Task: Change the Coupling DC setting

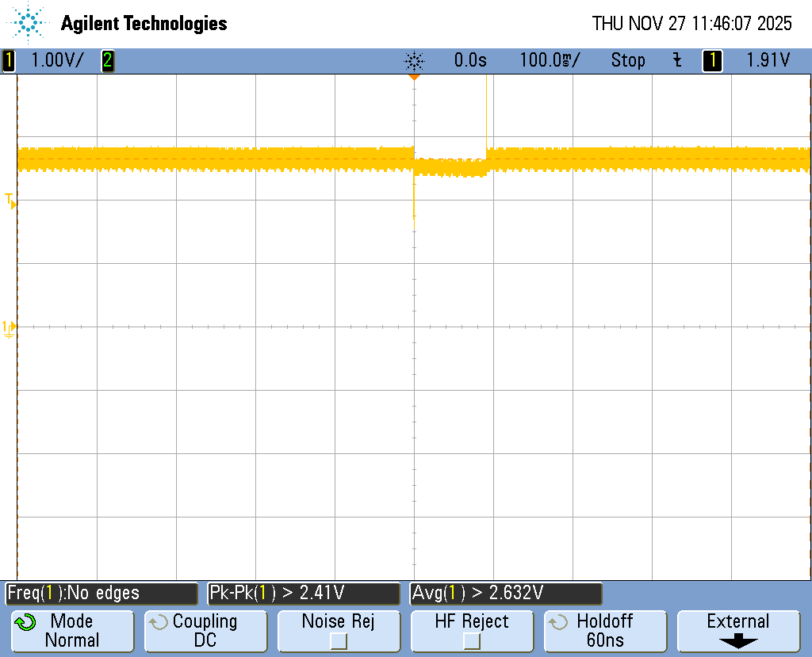Action: click(205, 631)
